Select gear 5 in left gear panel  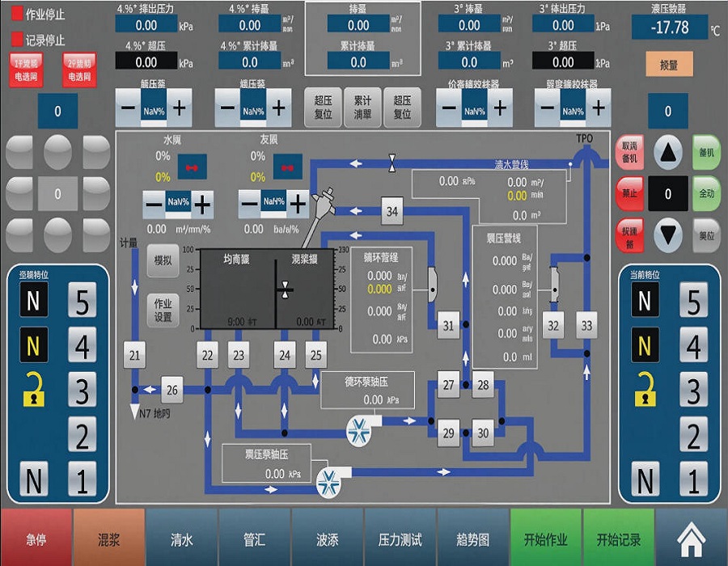click(83, 300)
